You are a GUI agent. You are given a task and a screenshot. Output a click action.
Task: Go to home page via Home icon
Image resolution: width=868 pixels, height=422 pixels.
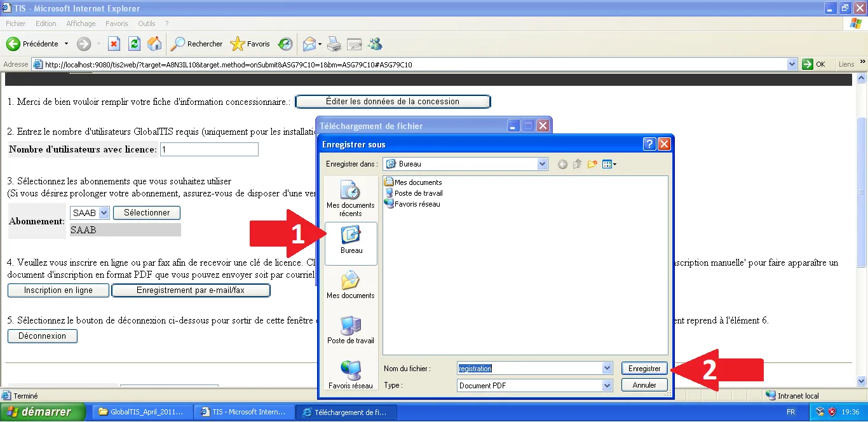point(154,44)
